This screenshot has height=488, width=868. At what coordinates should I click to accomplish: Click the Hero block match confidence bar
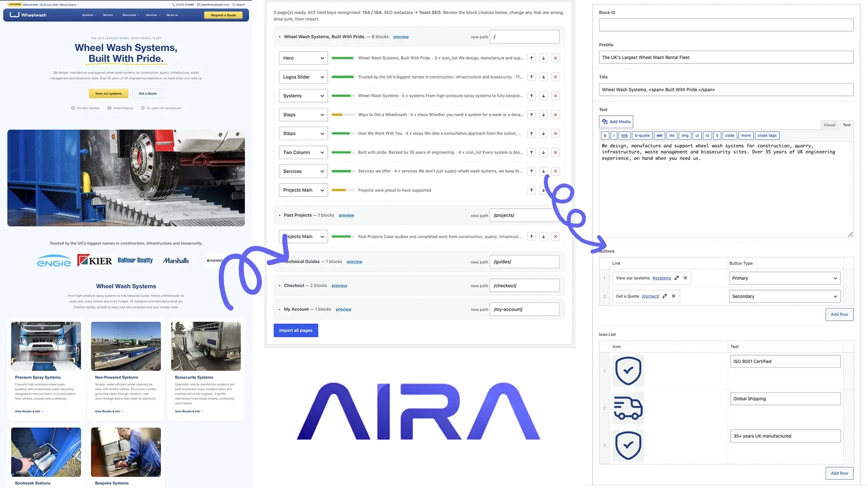coord(343,58)
